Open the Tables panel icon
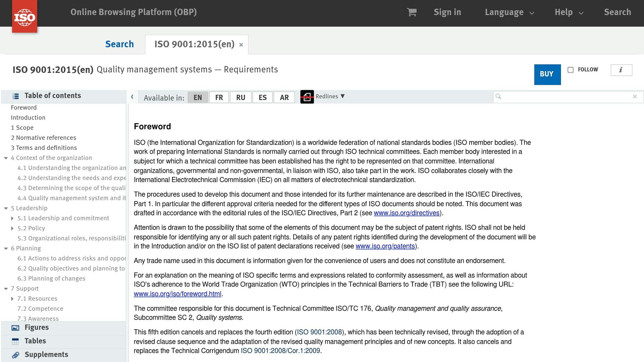 pos(15,341)
